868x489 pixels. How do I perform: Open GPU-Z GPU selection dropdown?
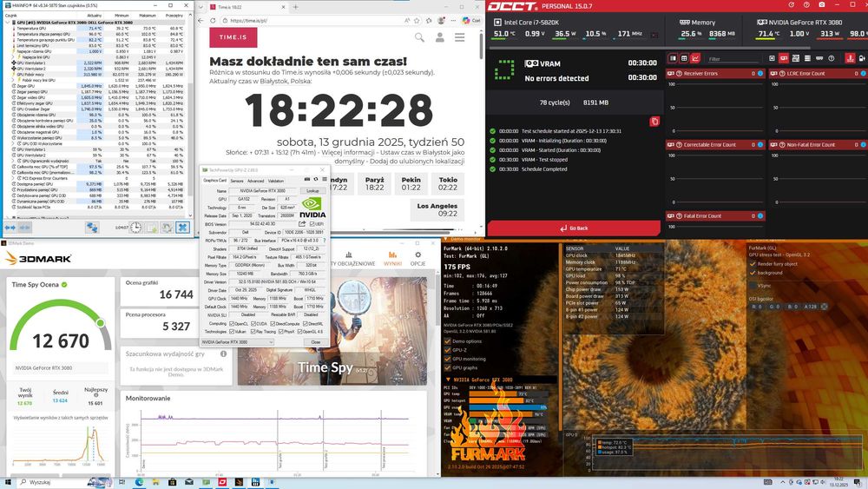pyautogui.click(x=238, y=342)
